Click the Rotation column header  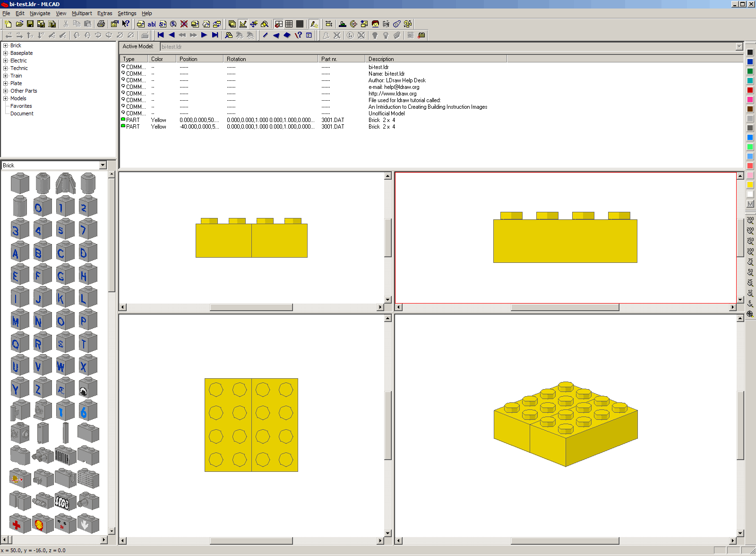coord(271,59)
